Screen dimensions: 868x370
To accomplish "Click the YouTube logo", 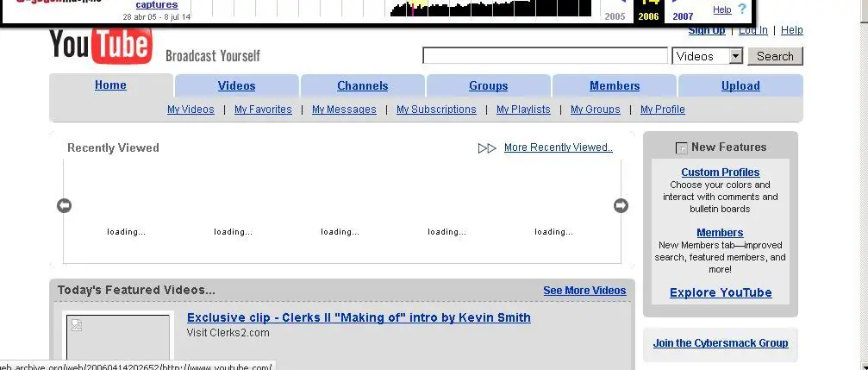I will pos(101,46).
